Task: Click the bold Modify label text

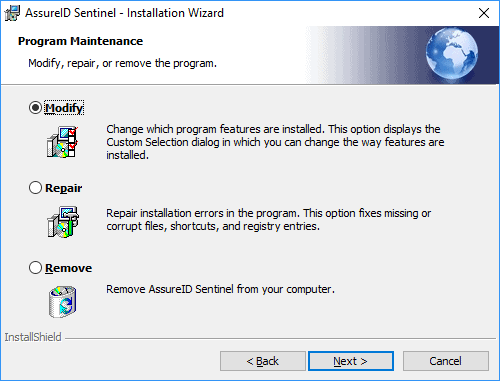Action: (x=64, y=108)
